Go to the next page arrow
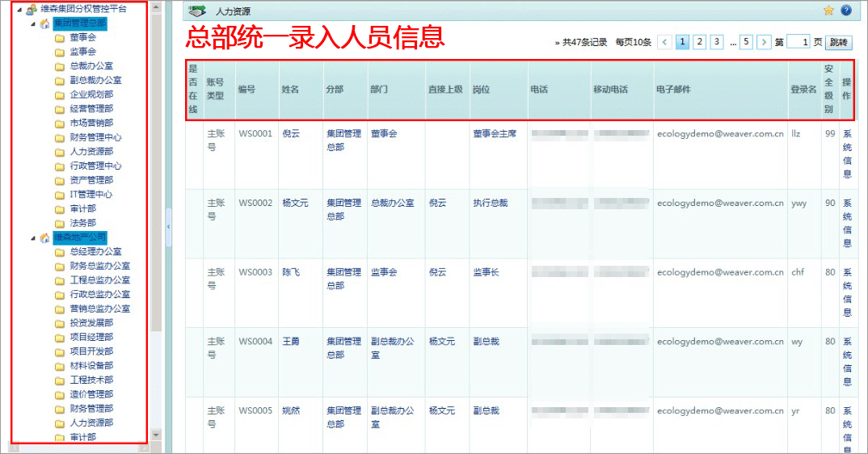This screenshot has height=454, width=868. tap(764, 42)
